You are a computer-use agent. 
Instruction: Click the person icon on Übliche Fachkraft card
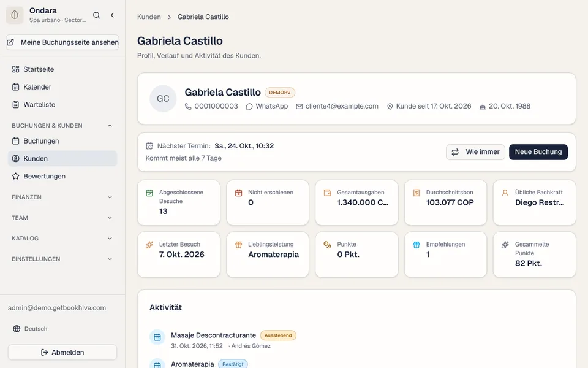505,193
